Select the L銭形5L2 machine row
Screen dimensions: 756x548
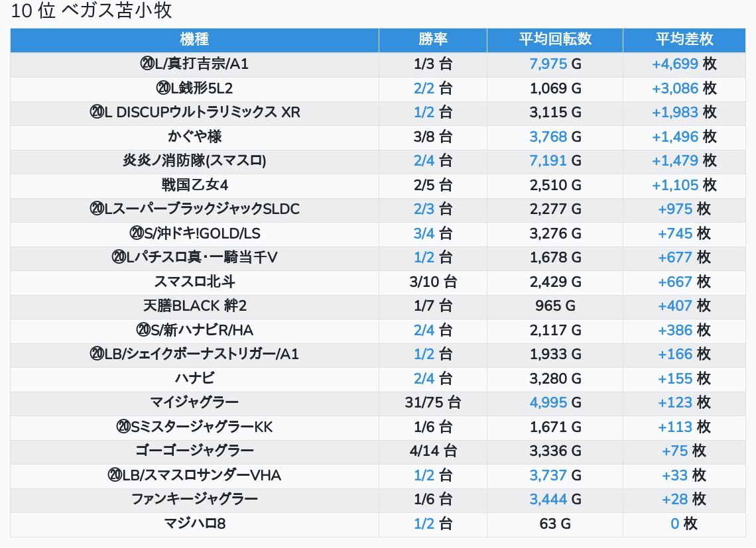tap(194, 88)
